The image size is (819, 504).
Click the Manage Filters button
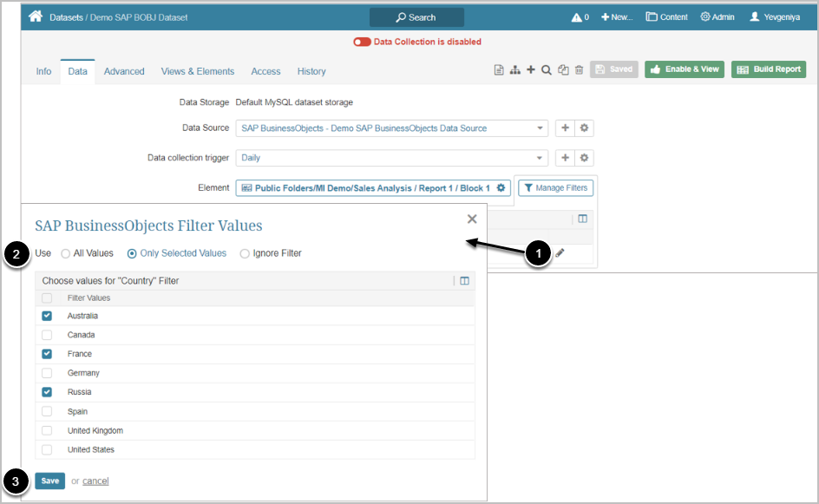556,188
